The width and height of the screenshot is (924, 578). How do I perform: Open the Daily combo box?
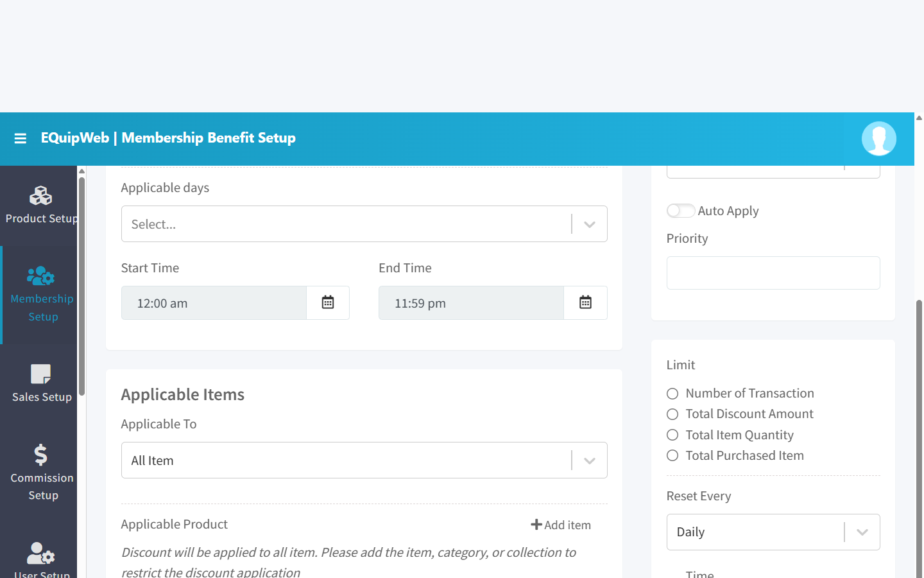(773, 532)
